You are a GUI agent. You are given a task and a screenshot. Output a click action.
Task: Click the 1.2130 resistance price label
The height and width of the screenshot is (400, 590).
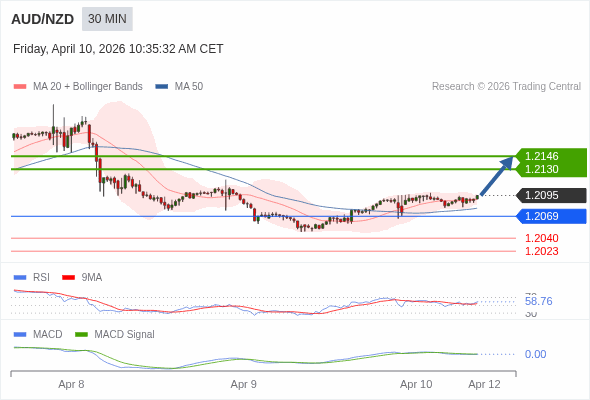(541, 169)
